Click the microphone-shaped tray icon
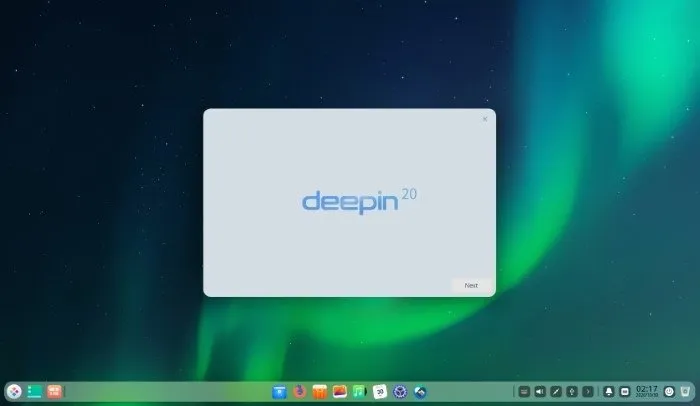This screenshot has width=700, height=406. click(572, 392)
